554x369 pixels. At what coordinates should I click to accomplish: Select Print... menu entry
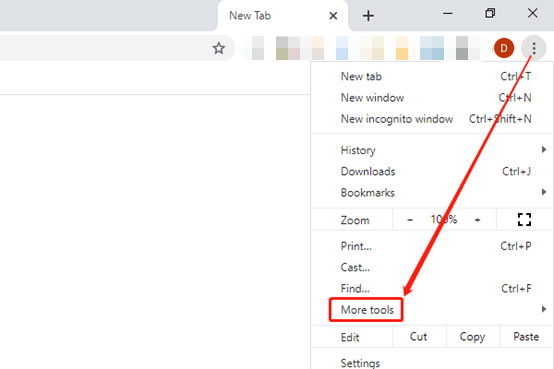pos(432,246)
